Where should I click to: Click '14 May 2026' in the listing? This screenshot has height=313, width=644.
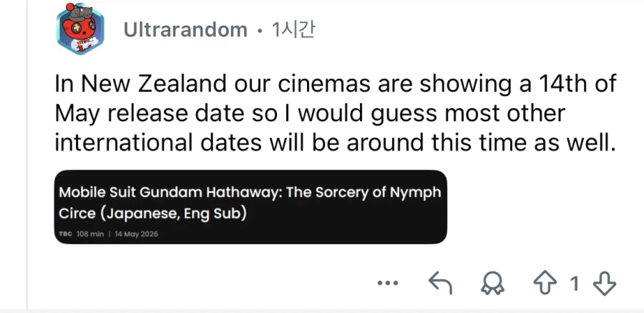point(136,234)
